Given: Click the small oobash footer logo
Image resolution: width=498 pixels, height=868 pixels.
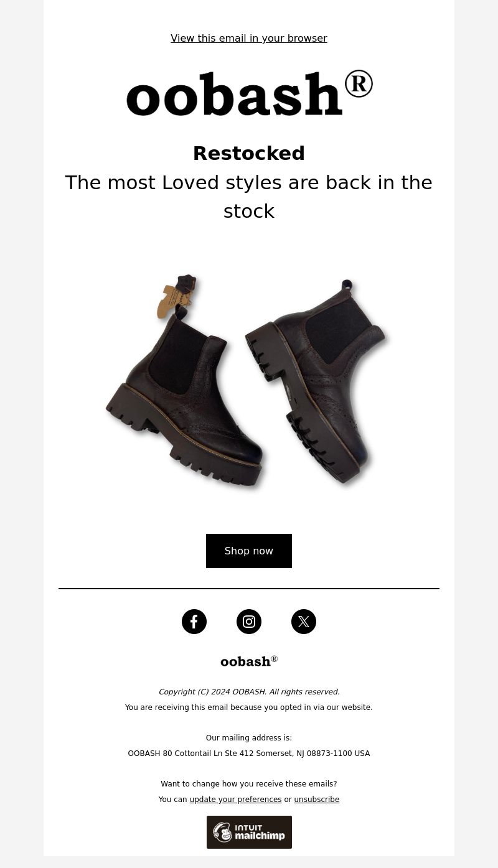Looking at the screenshot, I should tap(249, 661).
